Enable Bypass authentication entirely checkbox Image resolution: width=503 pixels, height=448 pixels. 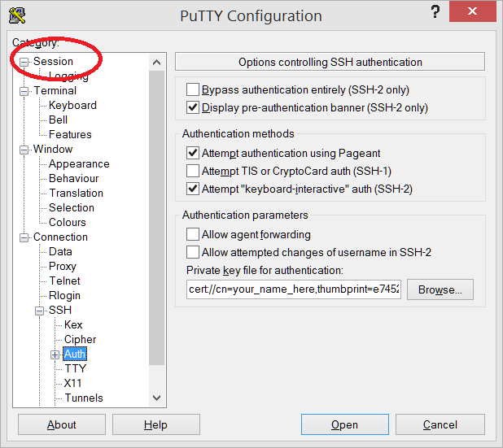point(192,89)
